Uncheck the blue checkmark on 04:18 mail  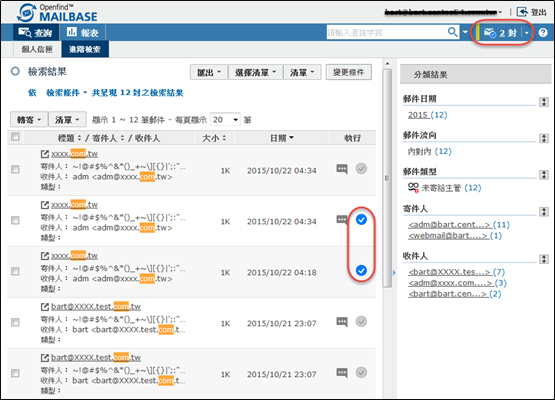pyautogui.click(x=361, y=270)
